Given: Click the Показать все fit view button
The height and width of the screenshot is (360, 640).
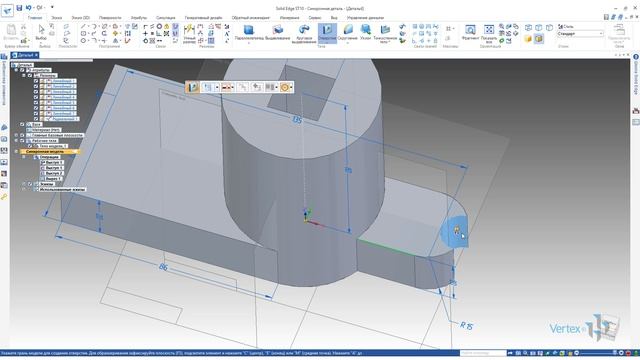Looking at the screenshot, I should pyautogui.click(x=489, y=33).
